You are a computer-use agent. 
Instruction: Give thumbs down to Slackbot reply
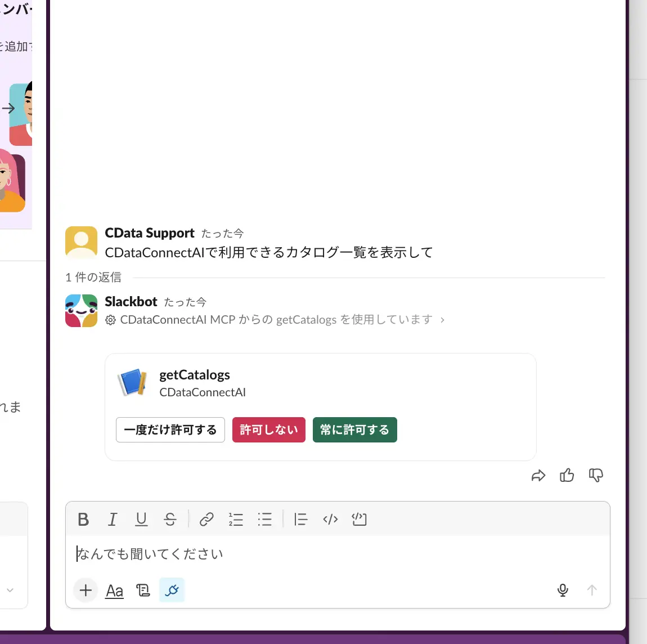click(596, 476)
